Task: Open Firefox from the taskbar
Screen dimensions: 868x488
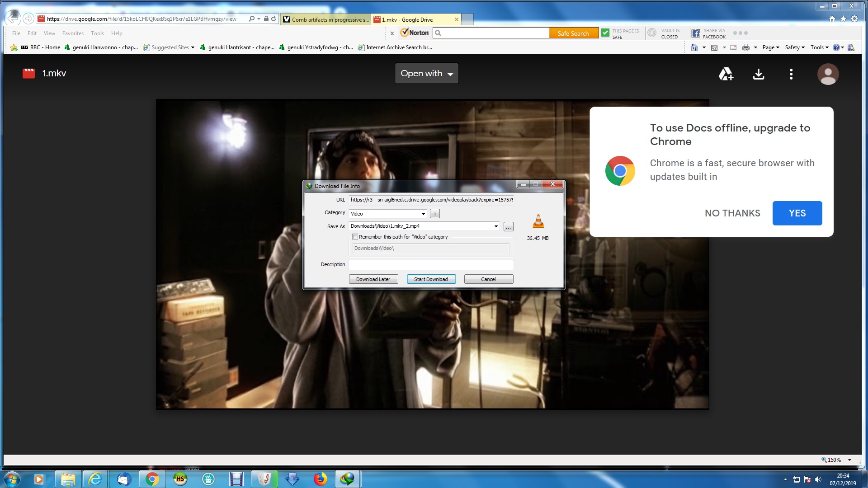Action: pyautogui.click(x=320, y=479)
